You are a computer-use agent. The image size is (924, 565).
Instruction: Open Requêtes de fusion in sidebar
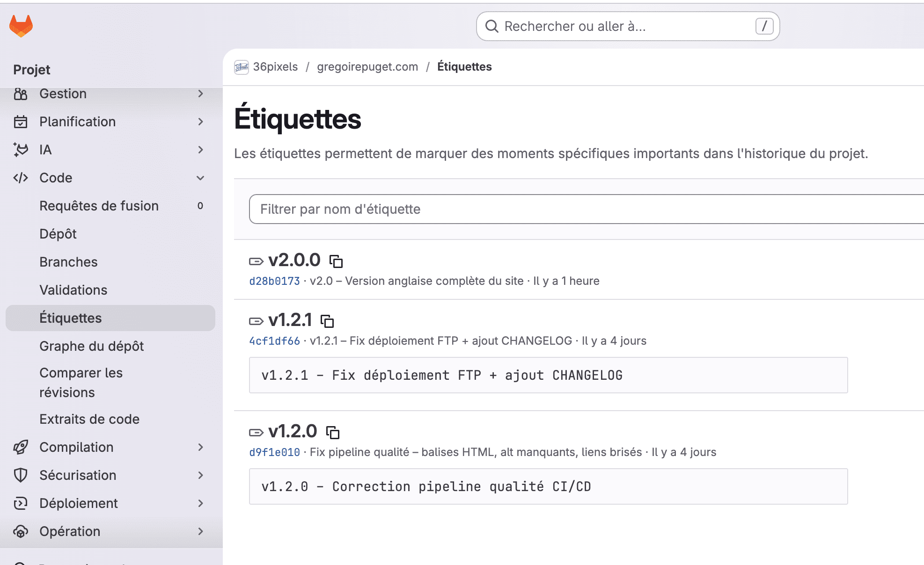click(x=110, y=206)
